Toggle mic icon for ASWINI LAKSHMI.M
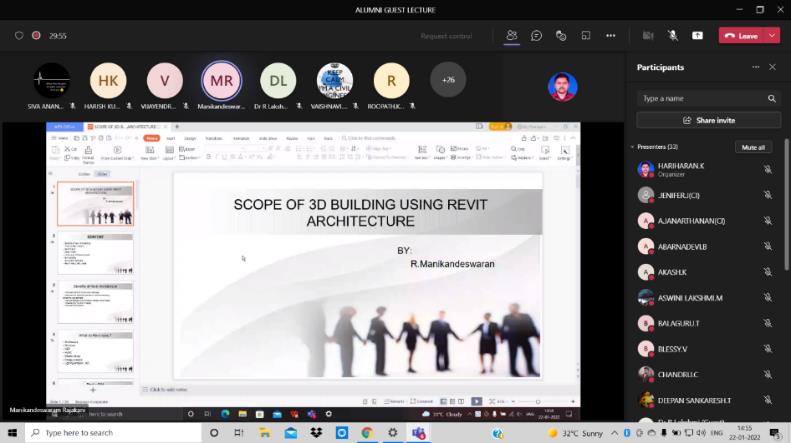The height and width of the screenshot is (443, 791). tap(768, 298)
